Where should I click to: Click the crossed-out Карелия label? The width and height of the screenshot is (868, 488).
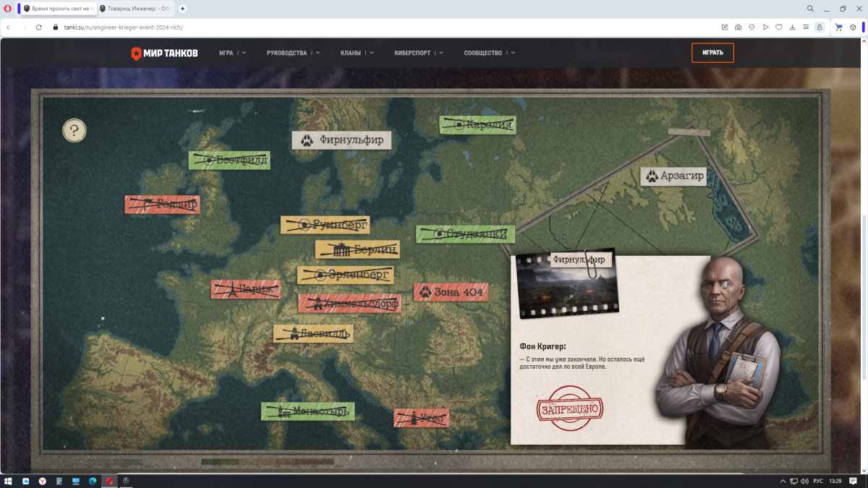tap(477, 125)
